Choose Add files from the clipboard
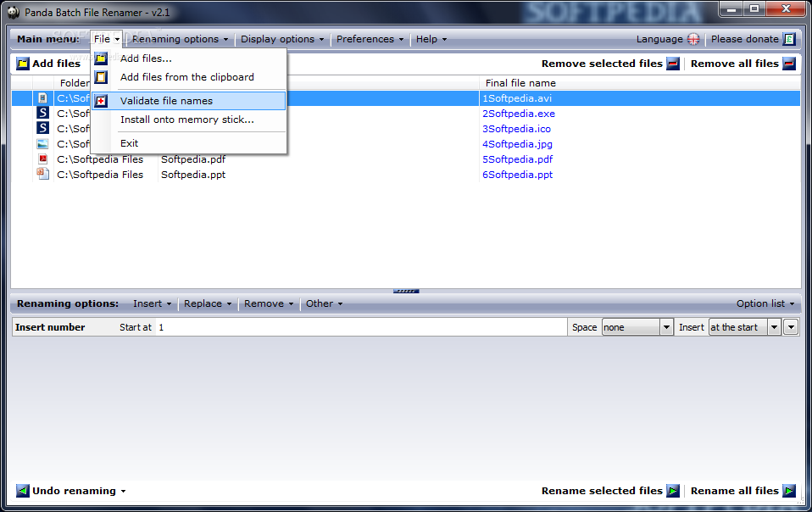 coord(189,77)
